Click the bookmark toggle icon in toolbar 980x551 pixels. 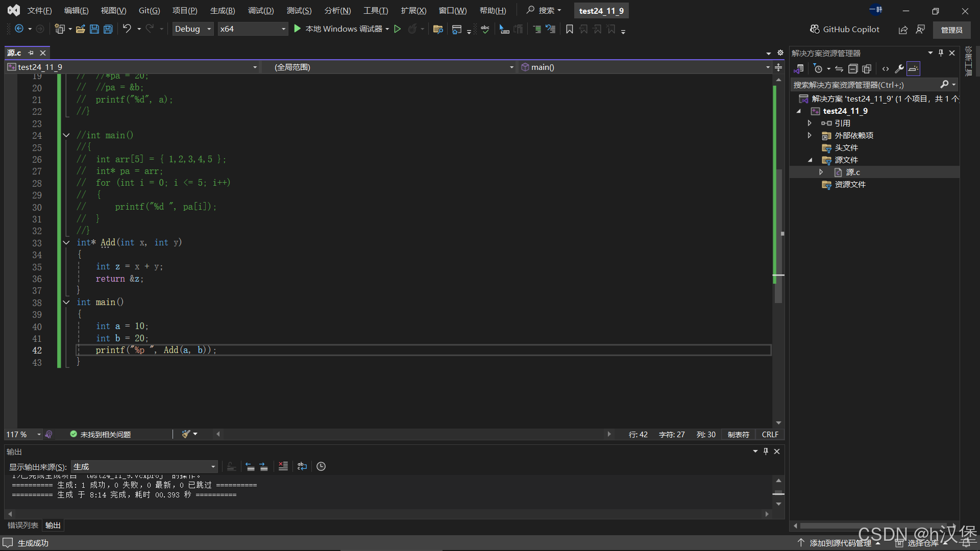[x=570, y=29]
